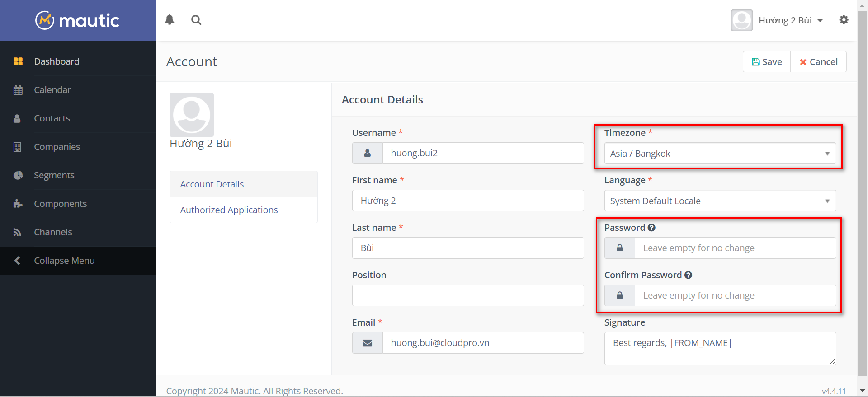Collapse the left sidebar menu
868x397 pixels.
tap(64, 261)
